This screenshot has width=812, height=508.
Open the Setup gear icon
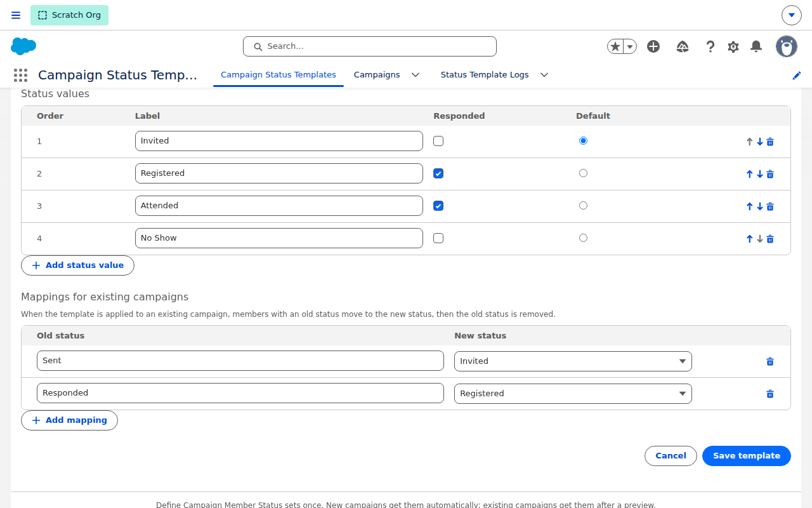click(x=733, y=46)
